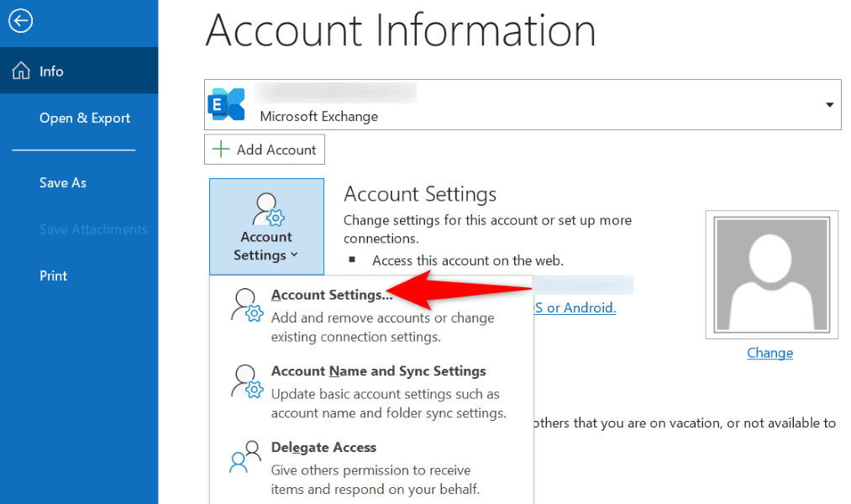Select Delegate Access from the menu
Viewport: 851px width, 504px height.
(x=323, y=448)
